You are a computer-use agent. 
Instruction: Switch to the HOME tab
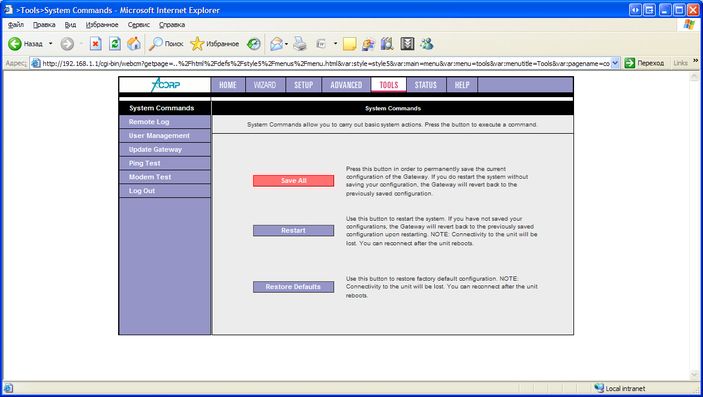click(228, 85)
